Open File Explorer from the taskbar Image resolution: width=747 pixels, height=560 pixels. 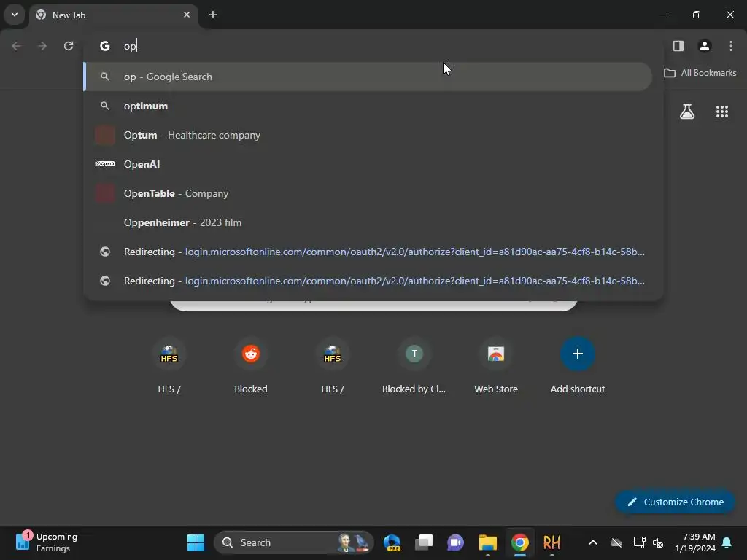pyautogui.click(x=488, y=542)
